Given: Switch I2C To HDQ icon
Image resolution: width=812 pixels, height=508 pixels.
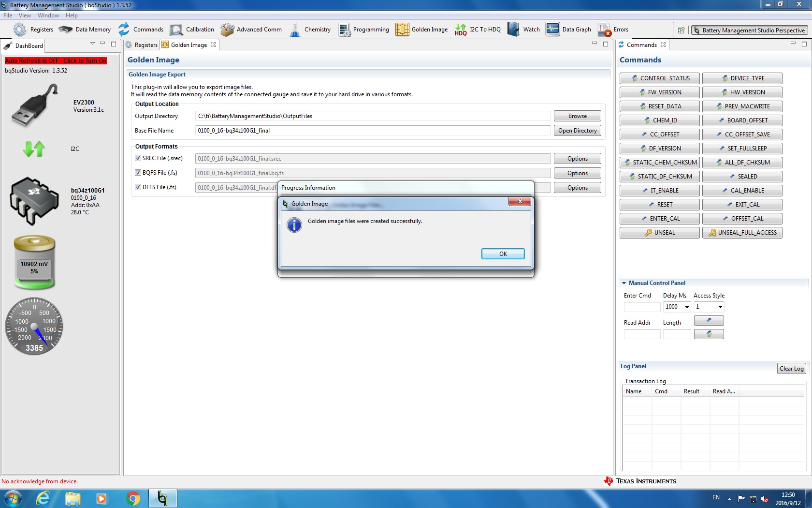Looking at the screenshot, I should pyautogui.click(x=461, y=30).
